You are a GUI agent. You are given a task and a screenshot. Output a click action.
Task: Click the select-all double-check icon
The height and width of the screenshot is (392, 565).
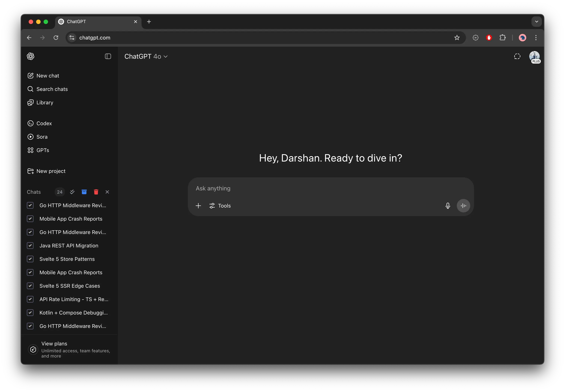[x=72, y=192]
